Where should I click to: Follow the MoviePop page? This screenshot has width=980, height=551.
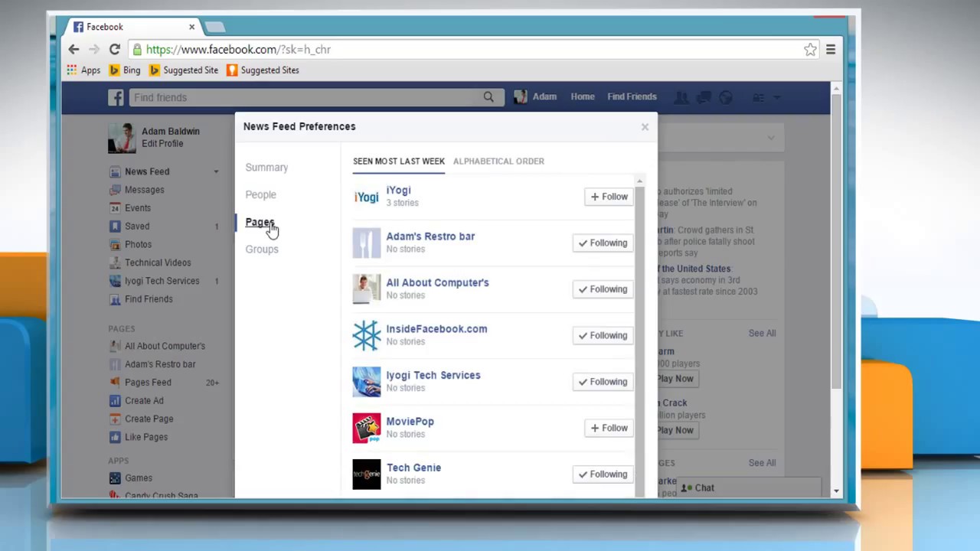(609, 428)
